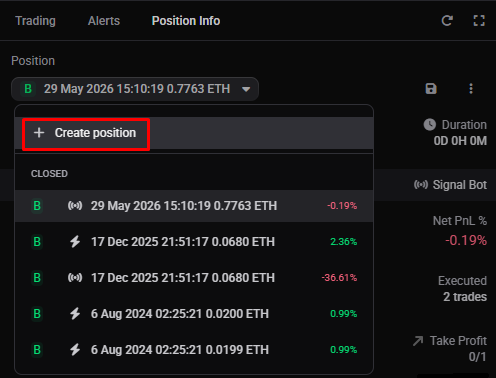Viewport: 496px width, 378px height.
Task: Click signal icon on -36.61% row
Action: [x=75, y=278]
